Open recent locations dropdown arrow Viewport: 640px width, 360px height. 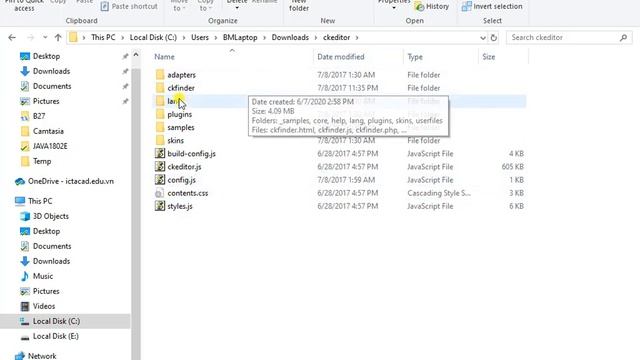[x=45, y=38]
